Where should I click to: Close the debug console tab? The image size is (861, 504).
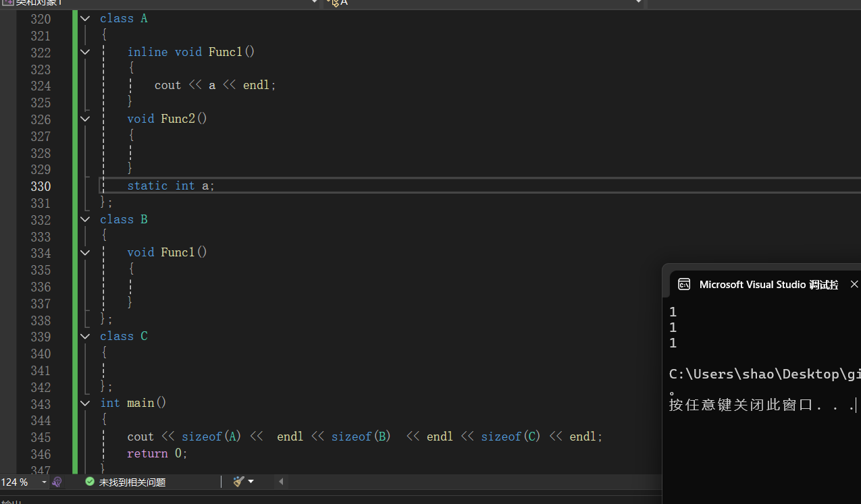[854, 285]
